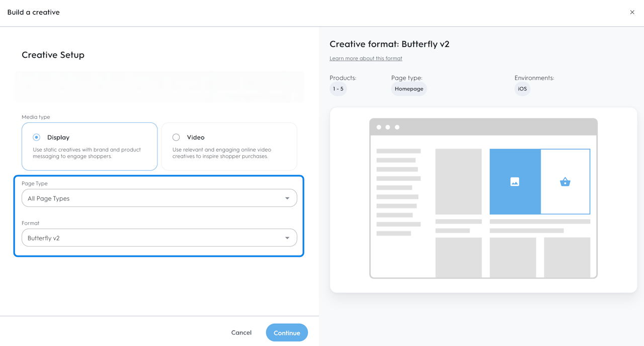
Task: Click the Homepage page type chip
Action: click(x=409, y=89)
